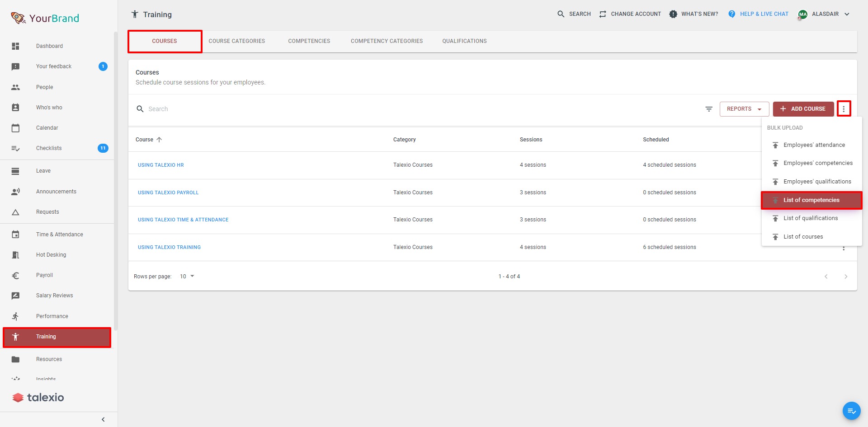This screenshot has width=868, height=427.
Task: Click the user avatar icon
Action: pos(803,14)
